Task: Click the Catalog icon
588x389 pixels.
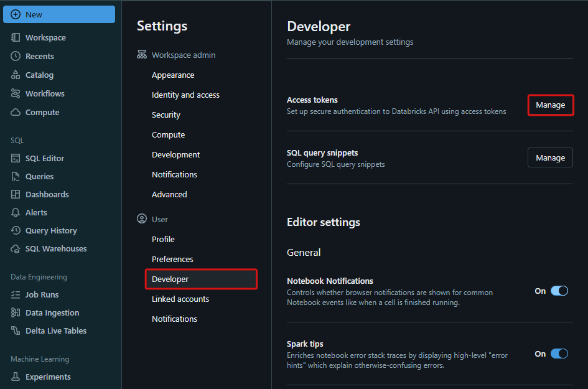Action: pyautogui.click(x=16, y=75)
